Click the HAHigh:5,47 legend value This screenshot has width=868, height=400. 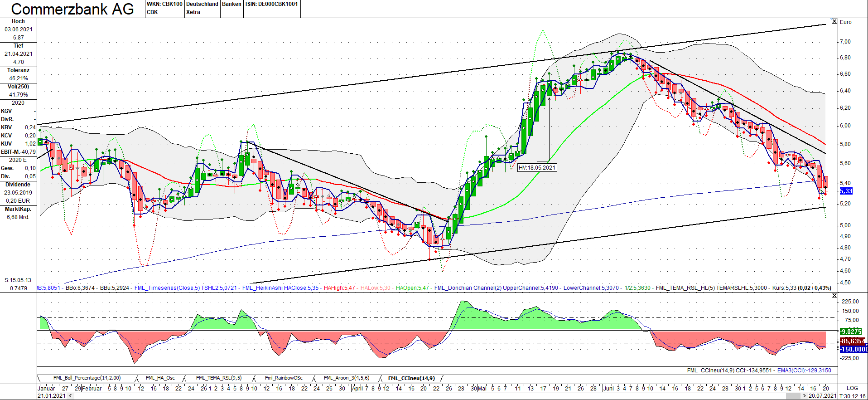pos(339,288)
